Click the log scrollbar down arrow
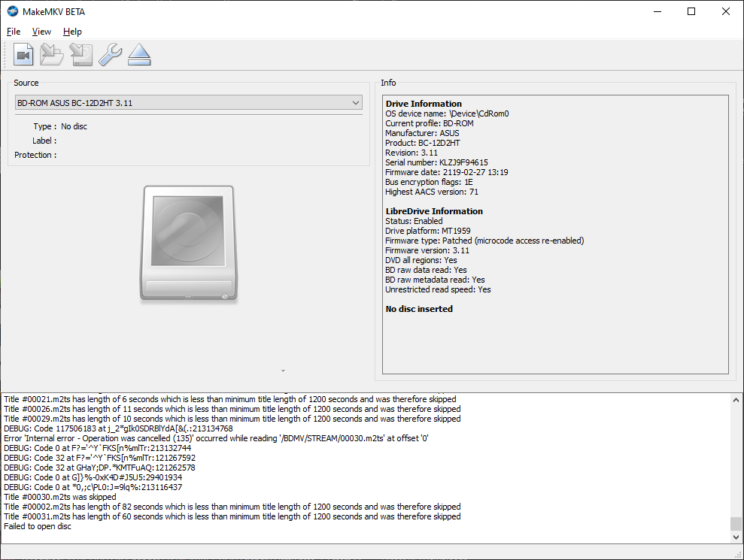 736,537
